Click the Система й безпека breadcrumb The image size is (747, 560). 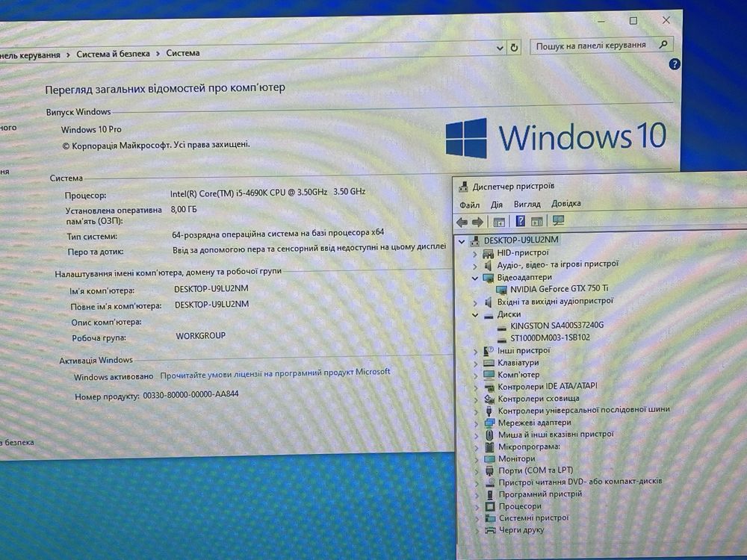[113, 54]
